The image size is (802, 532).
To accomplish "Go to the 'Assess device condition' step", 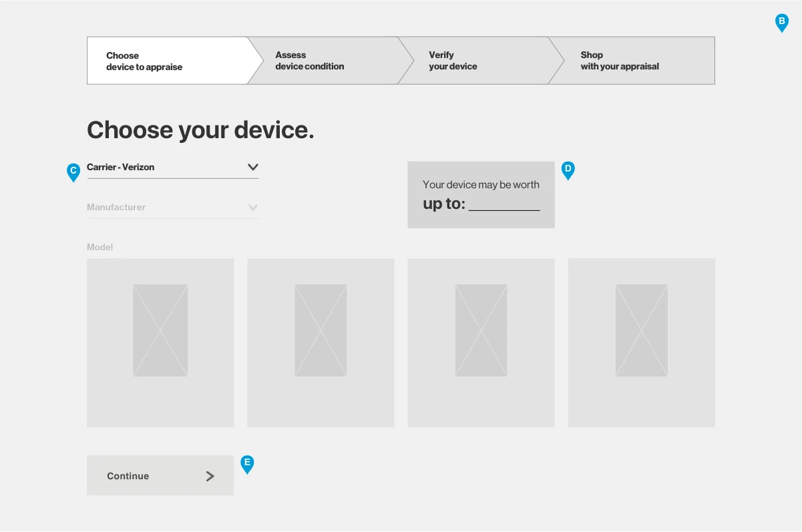I will click(331, 61).
